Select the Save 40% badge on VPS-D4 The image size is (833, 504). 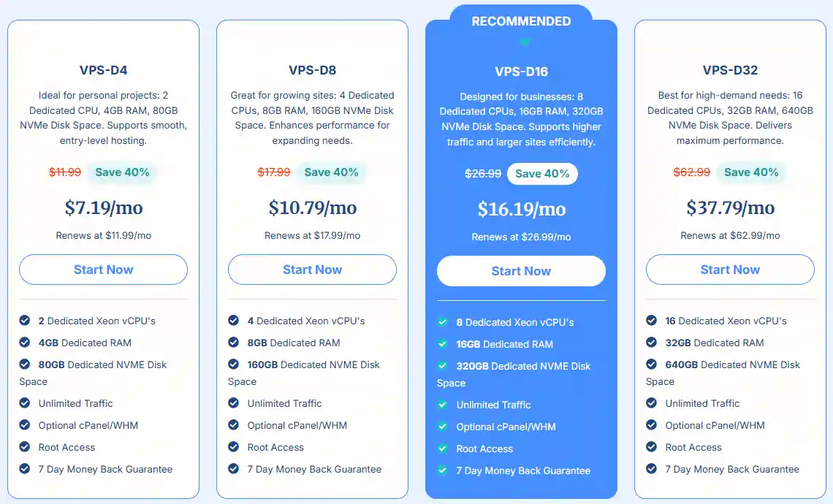click(x=122, y=172)
